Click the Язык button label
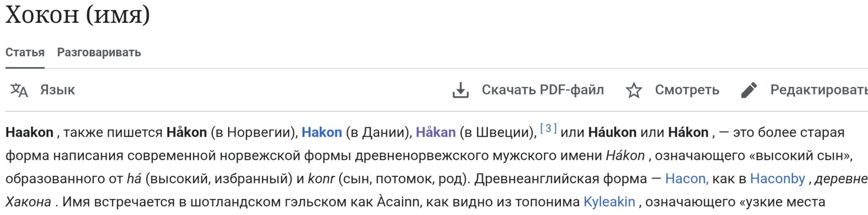Image resolution: width=868 pixels, height=215 pixels. click(57, 90)
